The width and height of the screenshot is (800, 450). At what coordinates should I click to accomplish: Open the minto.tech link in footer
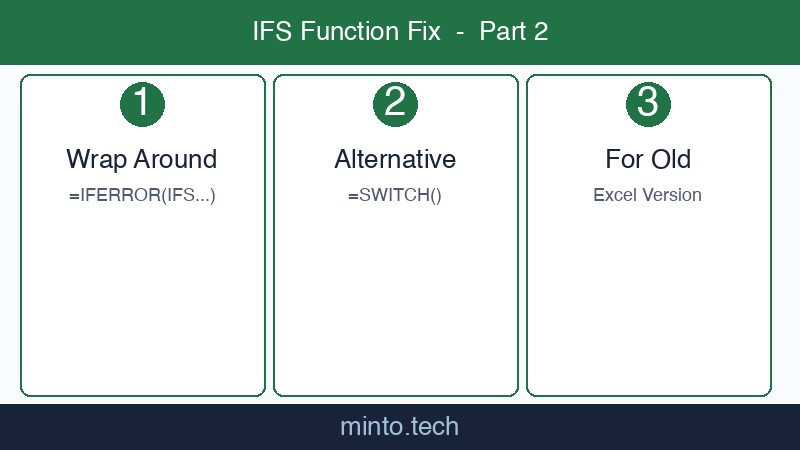399,427
